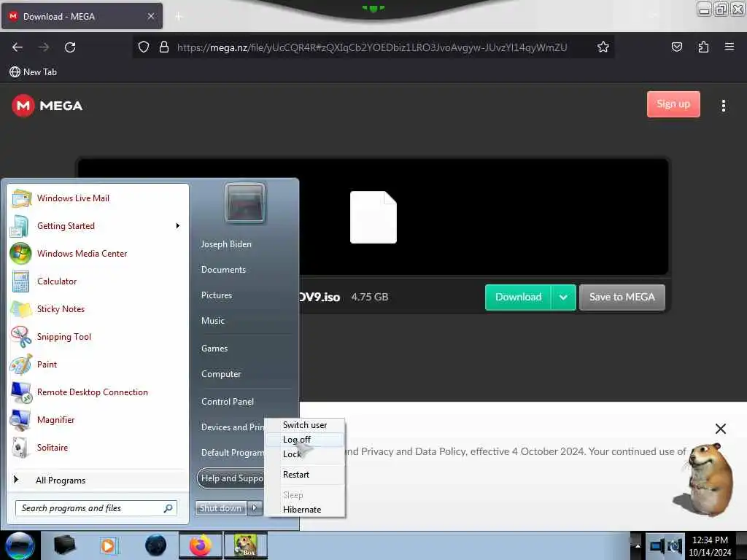Screen dimensions: 747x560
Task: Click the arrow next to Shut down
Action: point(255,508)
